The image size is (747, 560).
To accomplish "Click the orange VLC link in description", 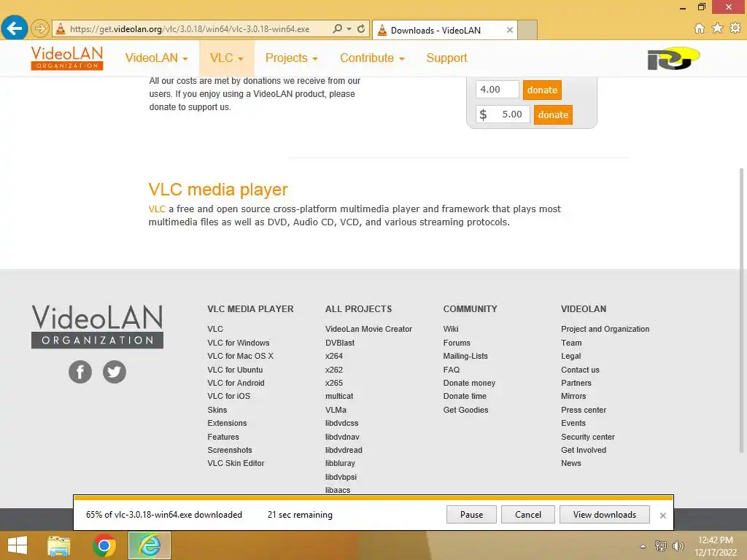I will point(157,209).
